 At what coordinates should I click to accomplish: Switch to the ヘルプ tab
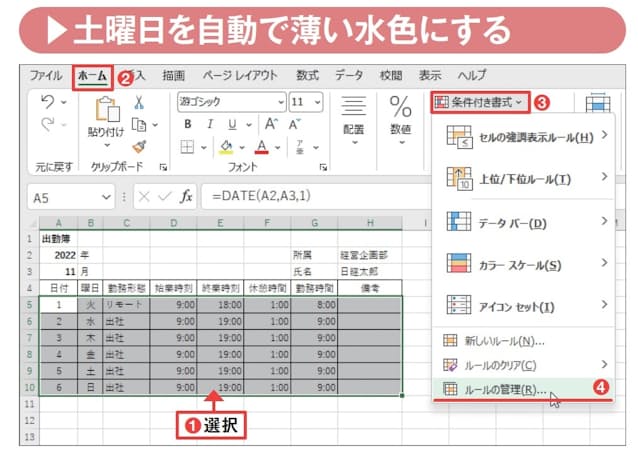click(472, 76)
